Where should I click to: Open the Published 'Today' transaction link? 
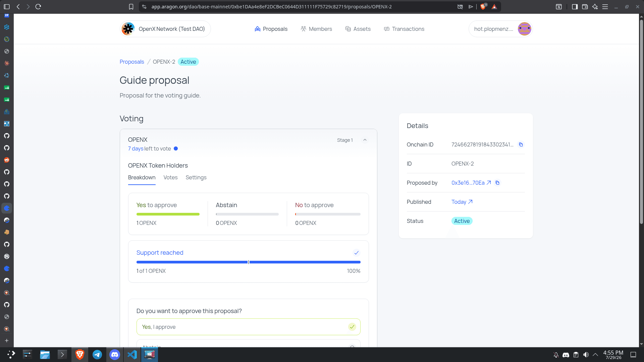(462, 202)
